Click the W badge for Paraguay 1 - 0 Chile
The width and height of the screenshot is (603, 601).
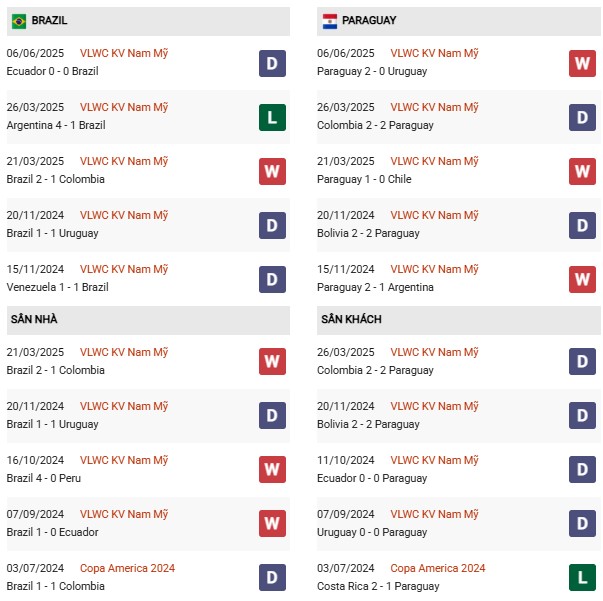click(582, 171)
